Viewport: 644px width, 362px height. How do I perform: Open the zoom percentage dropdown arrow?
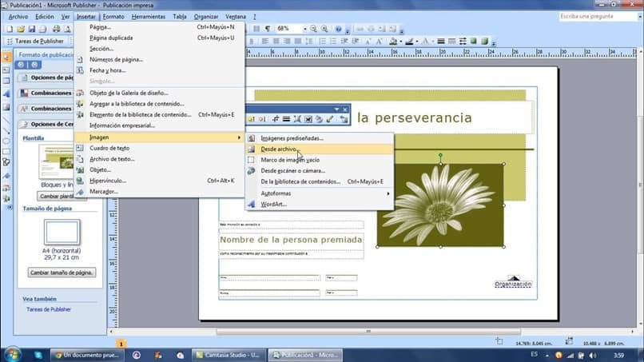coord(304,29)
